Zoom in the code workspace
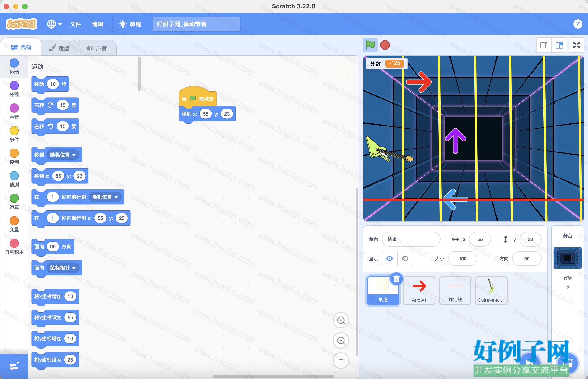The image size is (588, 379). (x=341, y=320)
